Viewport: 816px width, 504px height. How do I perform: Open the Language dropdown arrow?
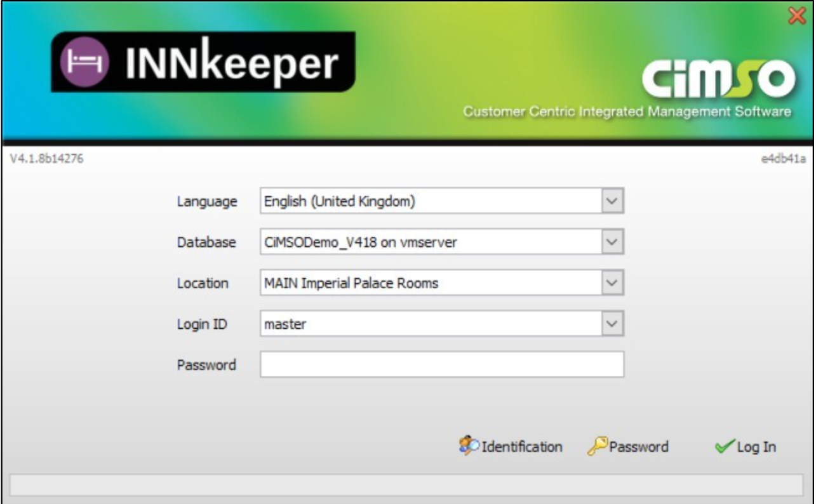click(x=612, y=201)
